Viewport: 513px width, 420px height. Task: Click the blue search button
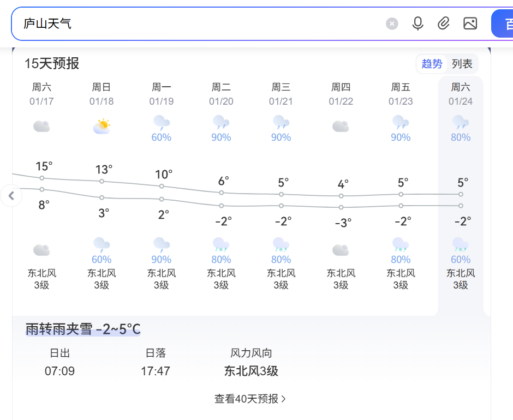pos(504,24)
